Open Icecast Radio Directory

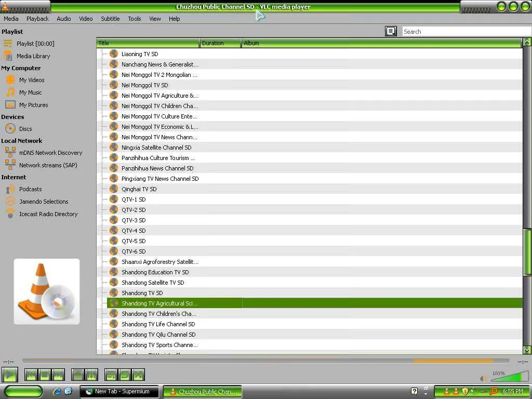point(48,214)
